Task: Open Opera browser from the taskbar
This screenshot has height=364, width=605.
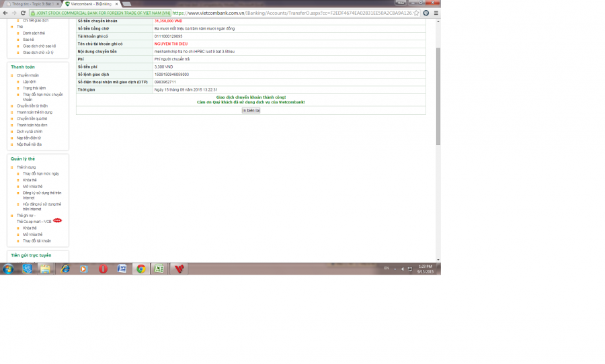Action: coord(103,269)
